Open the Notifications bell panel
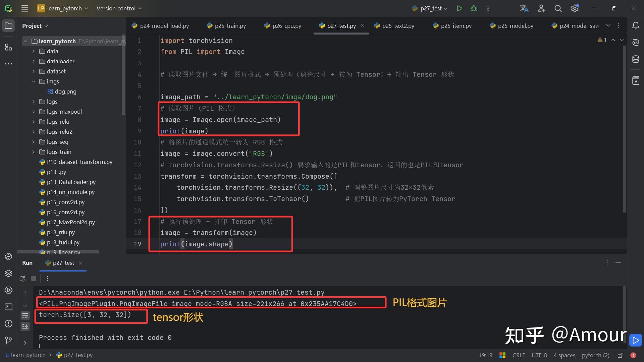644x362 pixels. (x=636, y=25)
